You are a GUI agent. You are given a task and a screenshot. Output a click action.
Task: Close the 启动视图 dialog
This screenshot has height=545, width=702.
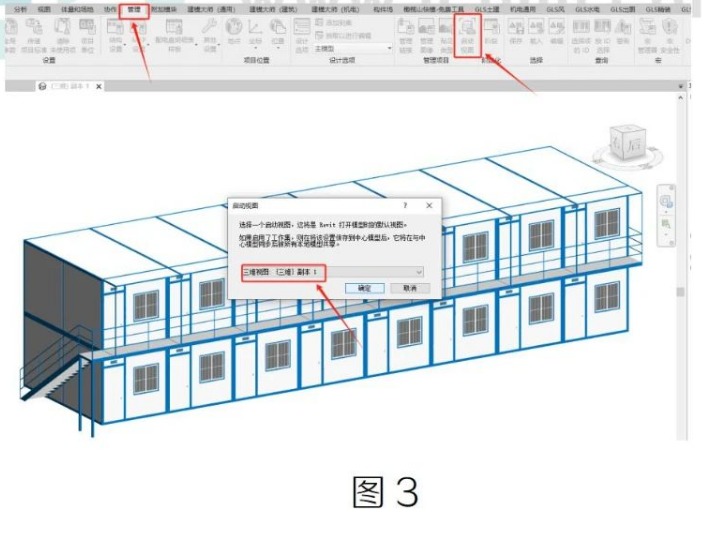[x=429, y=205]
